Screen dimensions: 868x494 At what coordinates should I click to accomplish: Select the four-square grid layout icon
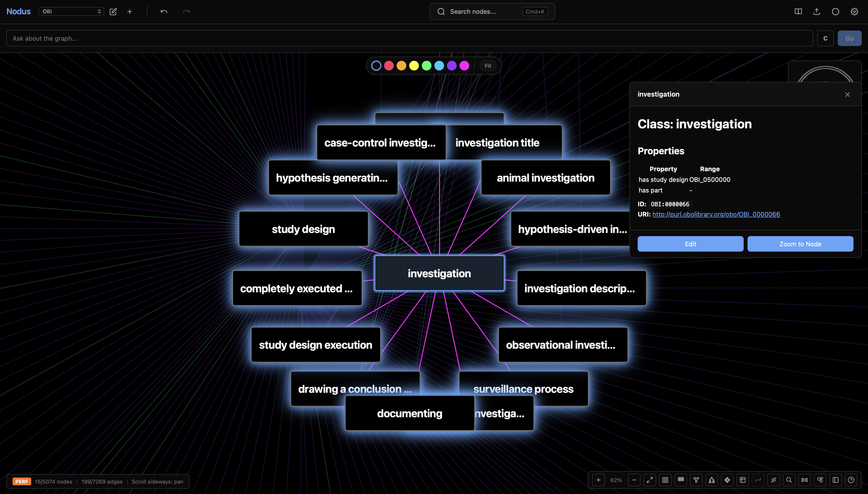pyautogui.click(x=665, y=480)
